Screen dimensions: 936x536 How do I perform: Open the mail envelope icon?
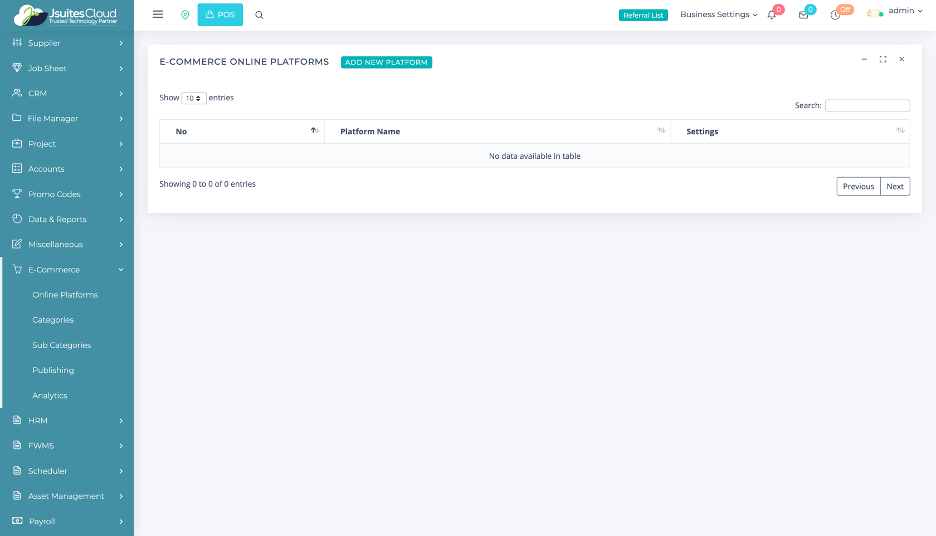[803, 15]
